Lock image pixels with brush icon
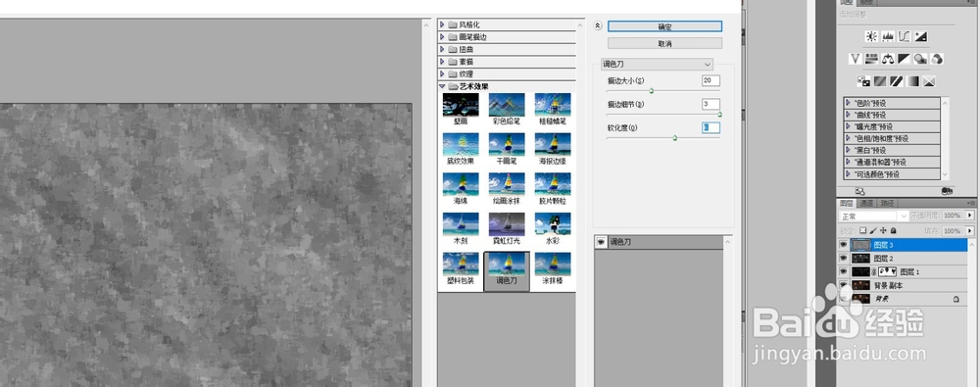The width and height of the screenshot is (980, 387). (873, 231)
